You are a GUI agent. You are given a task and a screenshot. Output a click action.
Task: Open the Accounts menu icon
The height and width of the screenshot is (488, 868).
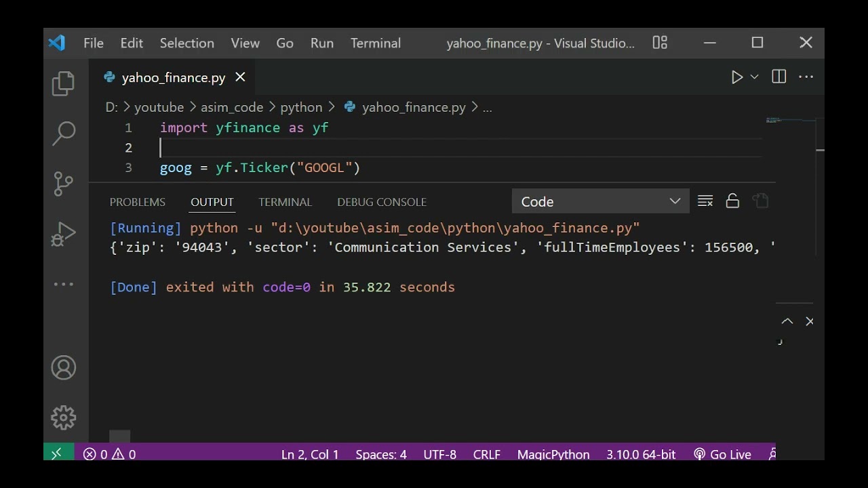click(x=64, y=368)
